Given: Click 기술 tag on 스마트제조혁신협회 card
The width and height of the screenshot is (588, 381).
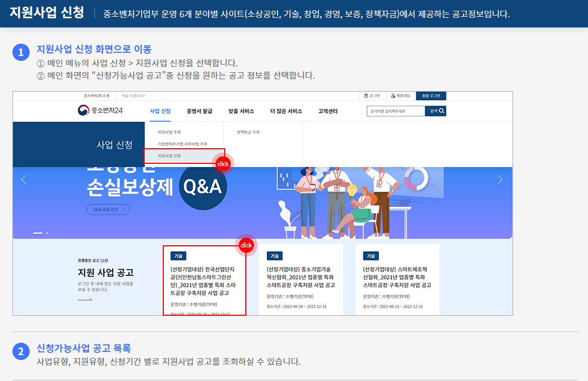Looking at the screenshot, I should coord(371,256).
